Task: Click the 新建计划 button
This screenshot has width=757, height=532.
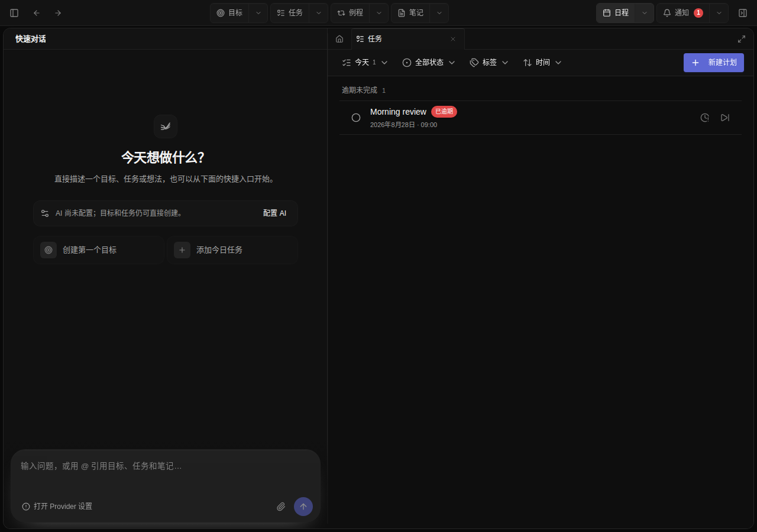Action: click(x=714, y=63)
